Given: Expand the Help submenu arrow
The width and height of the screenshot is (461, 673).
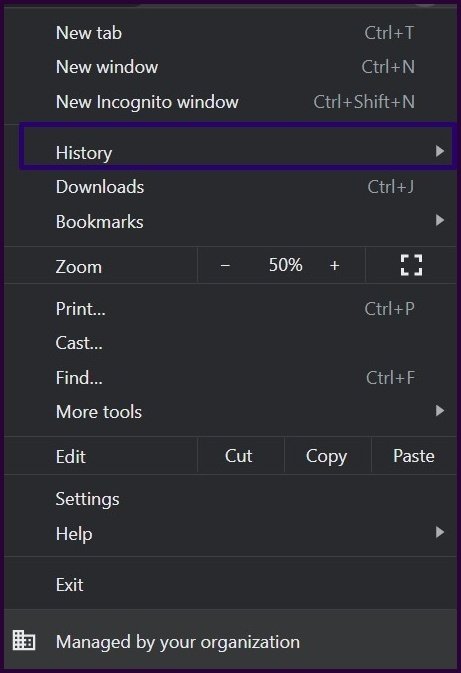Looking at the screenshot, I should point(440,533).
